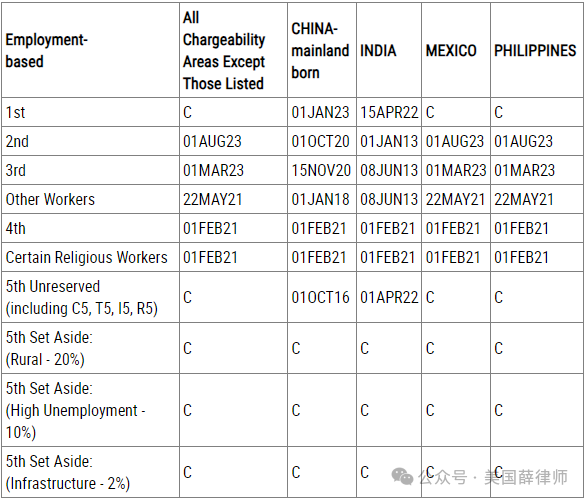Click India 2nd preference date 01JAN13
Screen dimensions: 586x500
coord(389,142)
